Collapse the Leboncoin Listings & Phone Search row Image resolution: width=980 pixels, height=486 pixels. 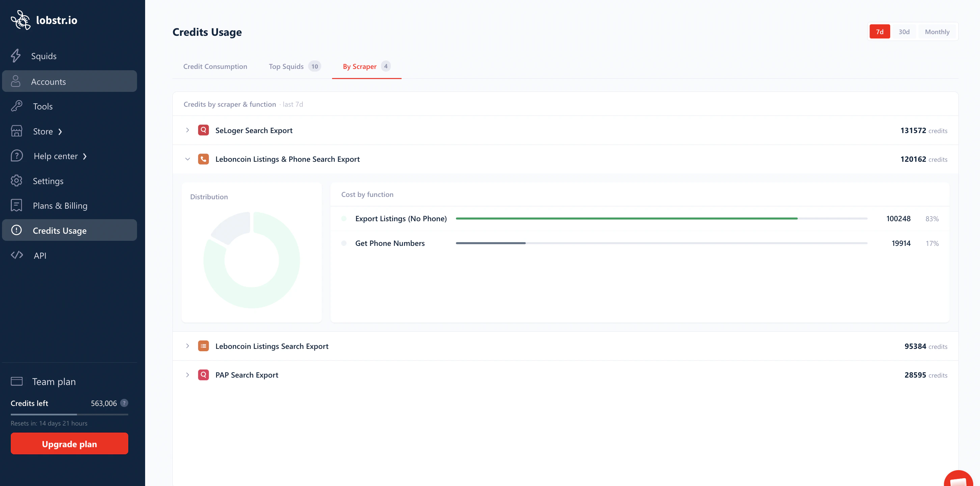pos(188,159)
